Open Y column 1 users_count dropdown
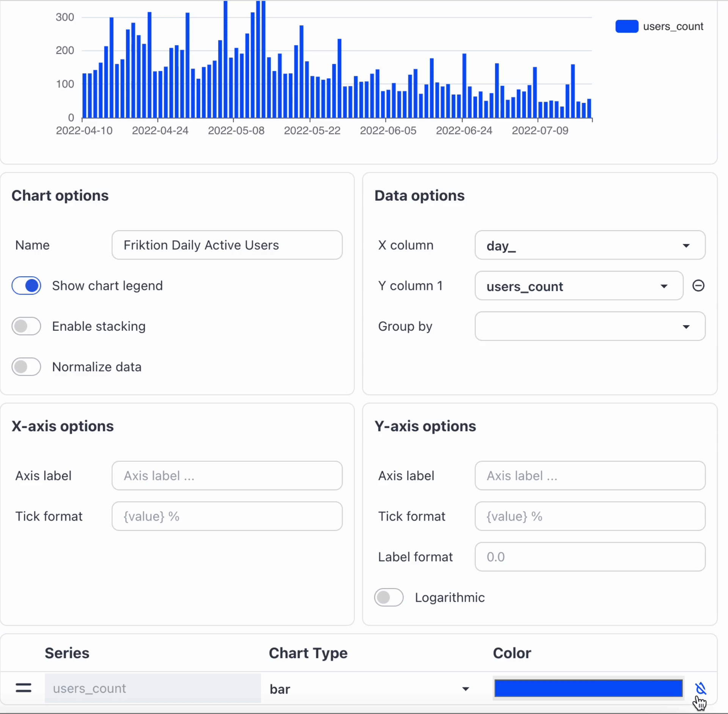The height and width of the screenshot is (714, 728). point(579,286)
